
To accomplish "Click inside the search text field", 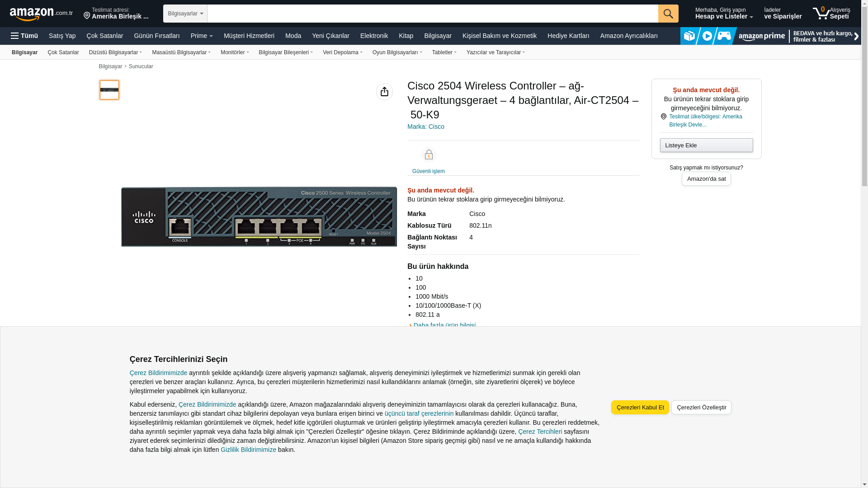I will point(432,14).
